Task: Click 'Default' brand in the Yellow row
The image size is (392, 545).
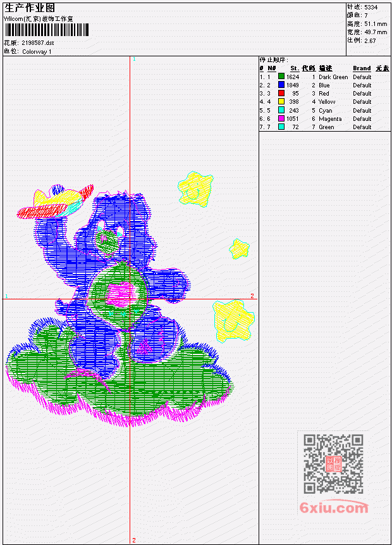Action: [x=362, y=102]
